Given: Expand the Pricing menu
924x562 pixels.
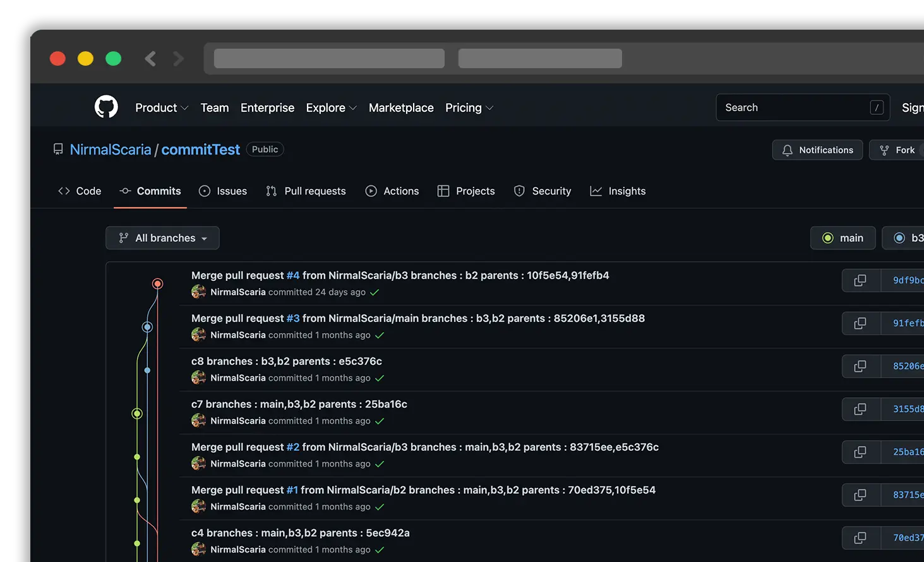Looking at the screenshot, I should (469, 108).
